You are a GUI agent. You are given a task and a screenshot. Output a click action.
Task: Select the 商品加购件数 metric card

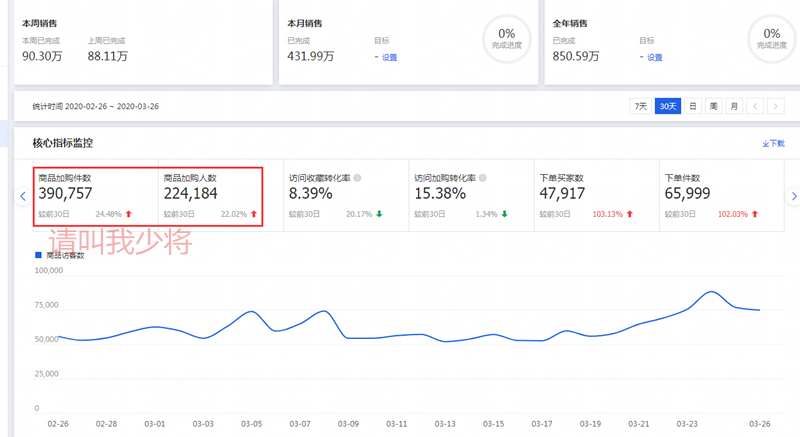[x=96, y=195]
